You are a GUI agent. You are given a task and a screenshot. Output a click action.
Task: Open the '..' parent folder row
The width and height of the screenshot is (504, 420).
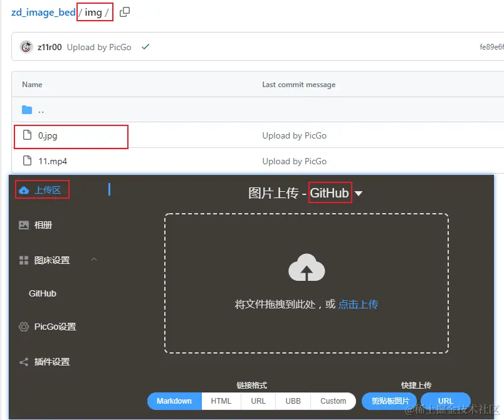pos(258,110)
